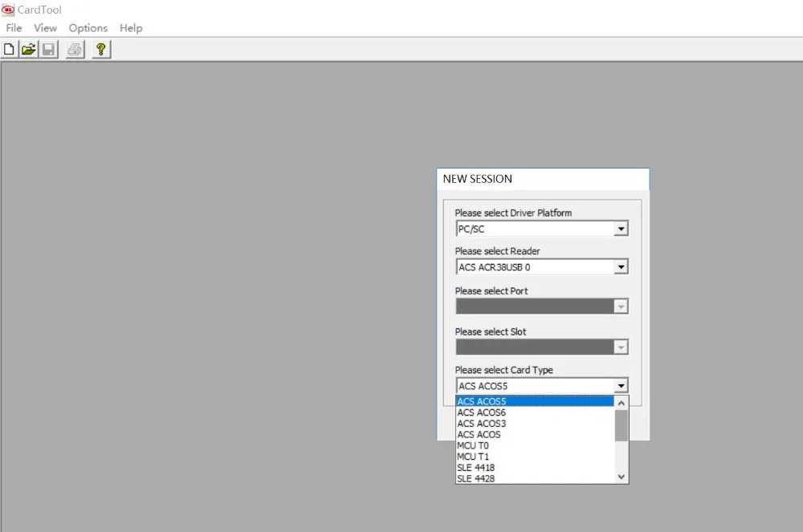Viewport: 803px width, 532px height.
Task: Select MCU T0 card type
Action: pos(535,445)
